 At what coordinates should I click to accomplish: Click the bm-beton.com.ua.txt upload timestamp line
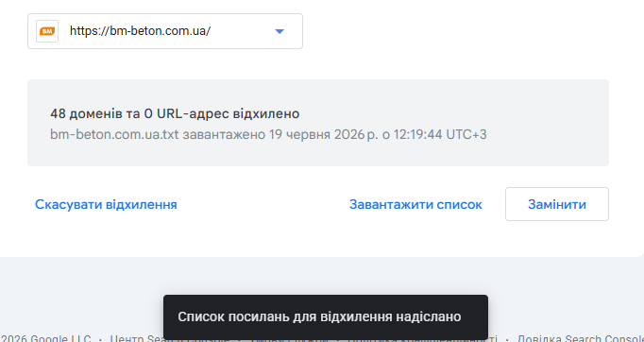coord(268,134)
